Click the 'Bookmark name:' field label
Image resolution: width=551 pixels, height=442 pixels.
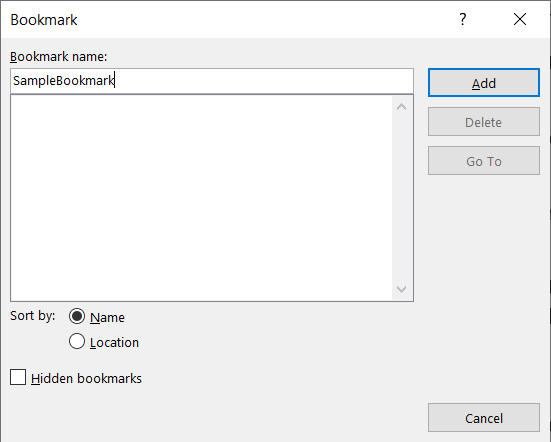(x=58, y=57)
